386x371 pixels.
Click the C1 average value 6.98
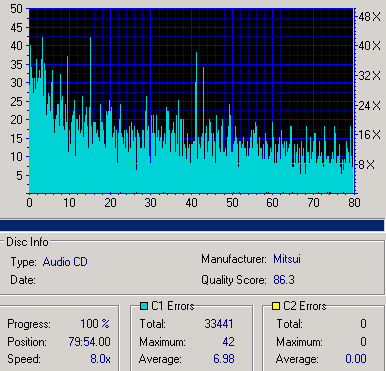point(224,359)
